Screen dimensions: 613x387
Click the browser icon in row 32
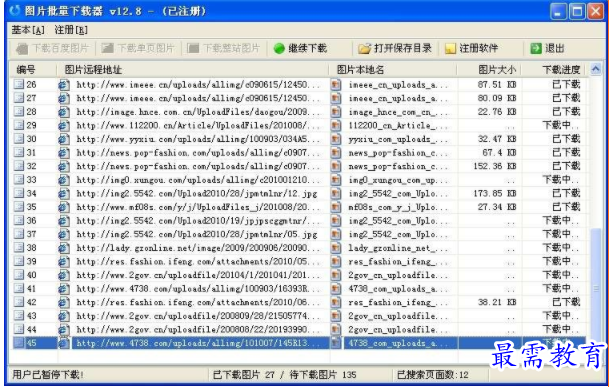tap(64, 166)
